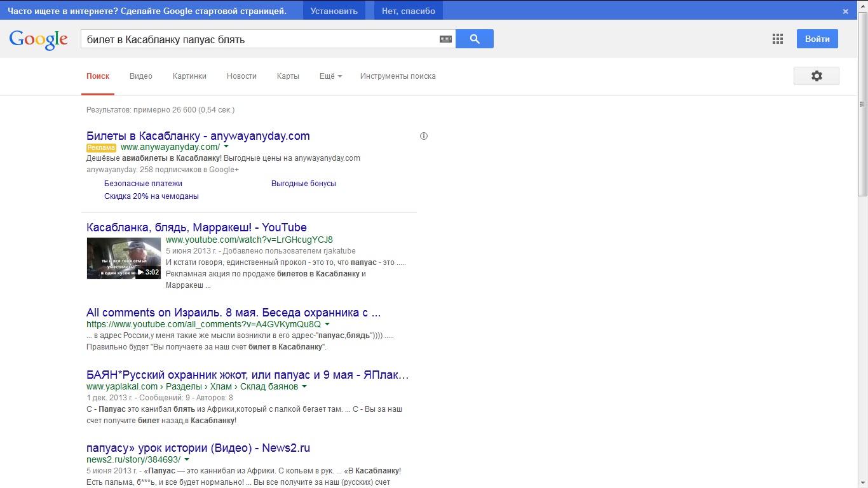Expand arrow next to yaplakal.com breadcrumb
This screenshot has width=868, height=488.
pos(304,386)
